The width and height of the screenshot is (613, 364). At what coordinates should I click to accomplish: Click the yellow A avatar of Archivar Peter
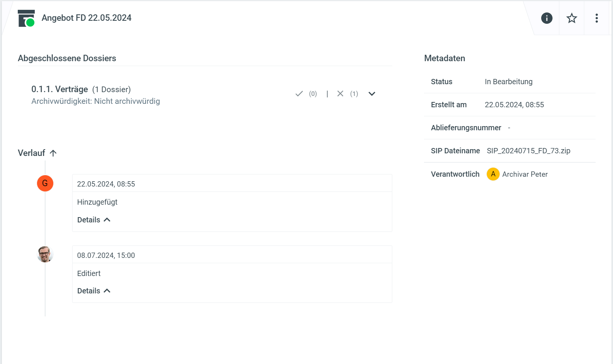coord(493,174)
